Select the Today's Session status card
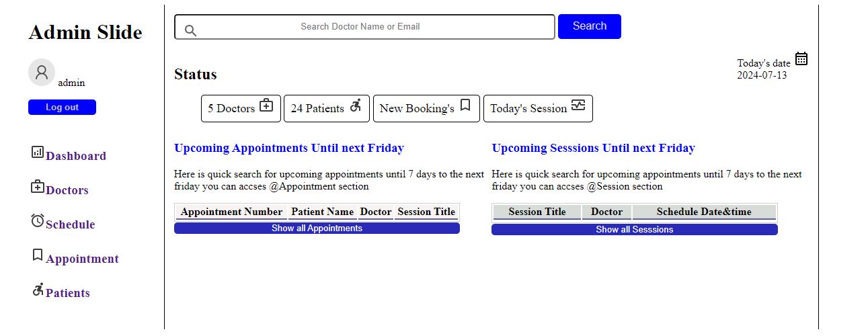The height and width of the screenshot is (336, 868). point(537,108)
